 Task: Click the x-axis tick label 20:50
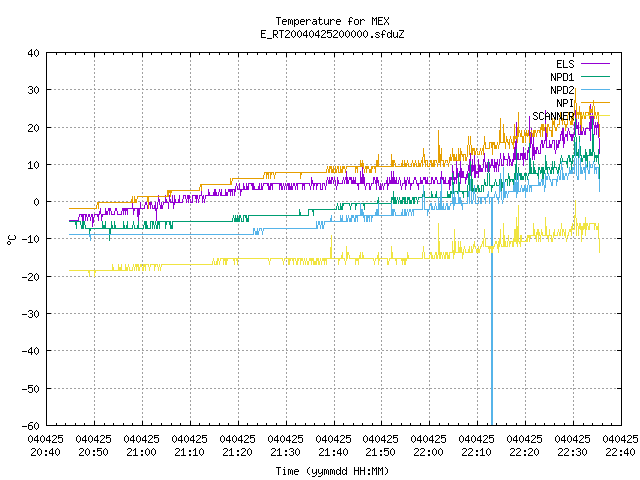coord(93,452)
